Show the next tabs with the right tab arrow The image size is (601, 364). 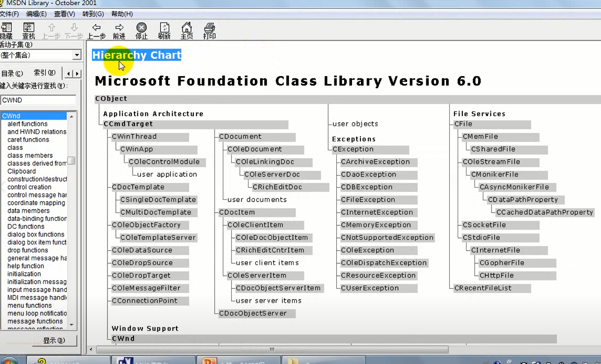[x=78, y=73]
